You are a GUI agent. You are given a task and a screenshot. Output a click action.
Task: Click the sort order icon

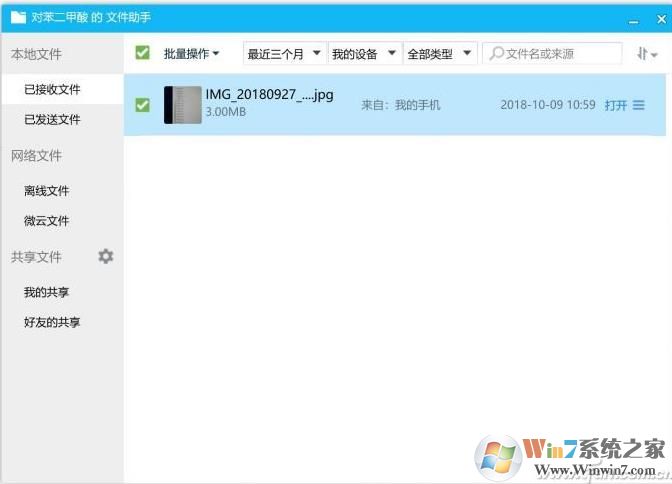pos(646,54)
